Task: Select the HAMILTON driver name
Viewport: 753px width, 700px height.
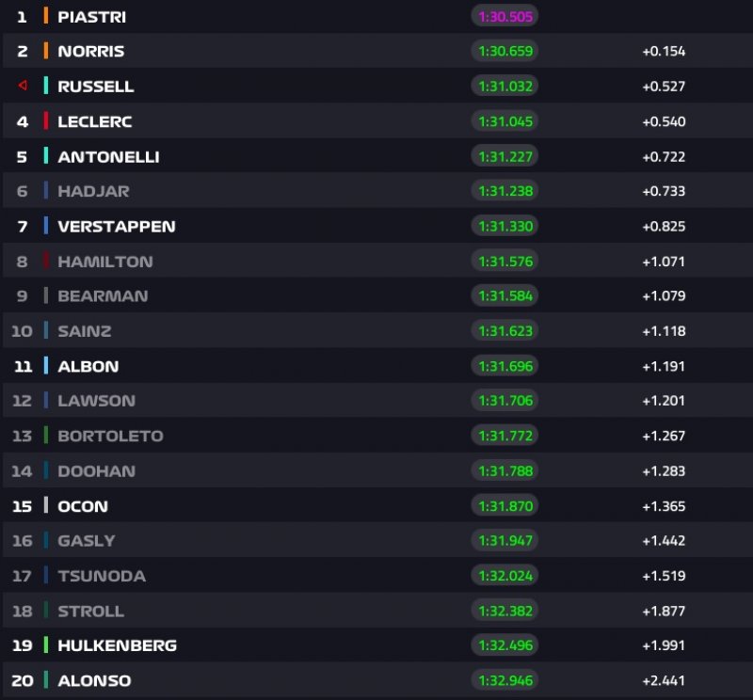Action: [104, 261]
